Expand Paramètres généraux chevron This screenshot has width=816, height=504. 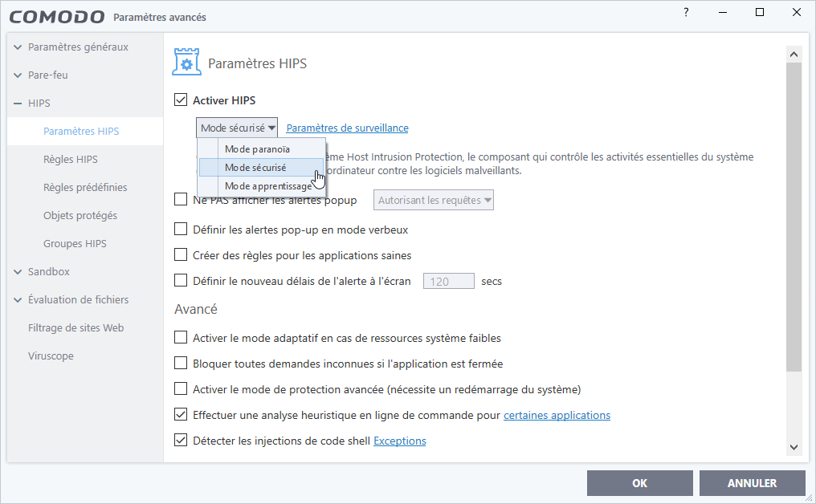[18, 47]
